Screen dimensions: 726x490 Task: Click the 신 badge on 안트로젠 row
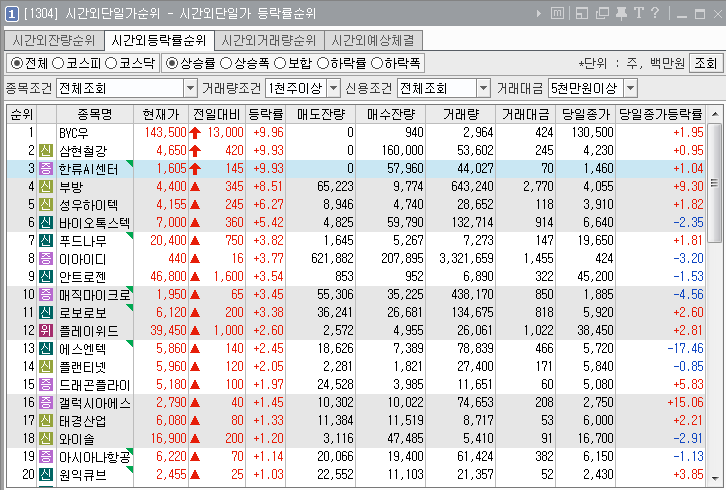45,277
